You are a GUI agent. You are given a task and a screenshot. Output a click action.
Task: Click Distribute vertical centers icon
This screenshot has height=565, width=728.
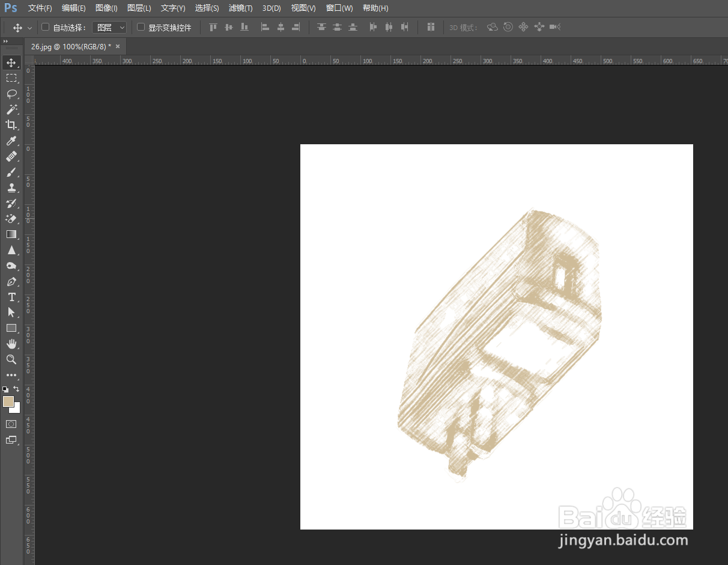coord(338,27)
